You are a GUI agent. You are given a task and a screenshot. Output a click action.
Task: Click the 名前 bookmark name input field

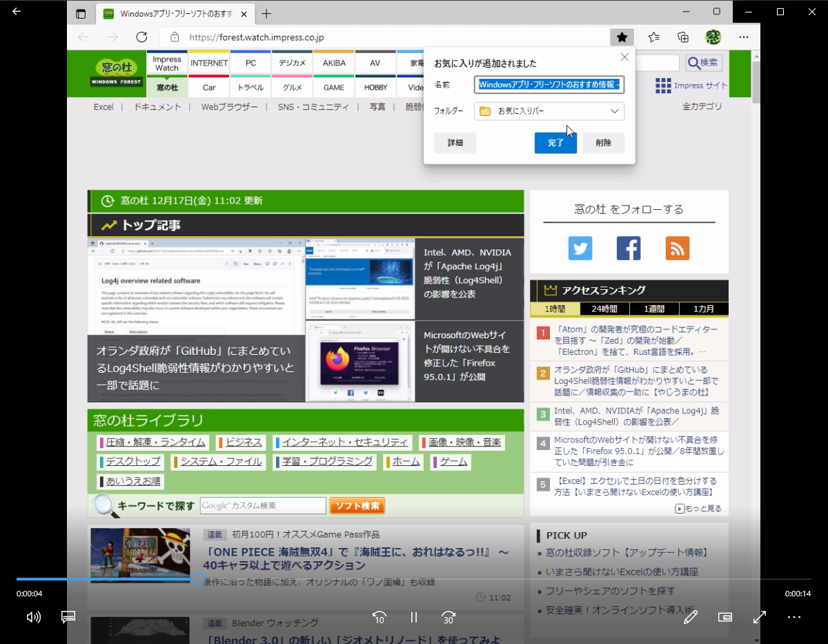(x=549, y=84)
